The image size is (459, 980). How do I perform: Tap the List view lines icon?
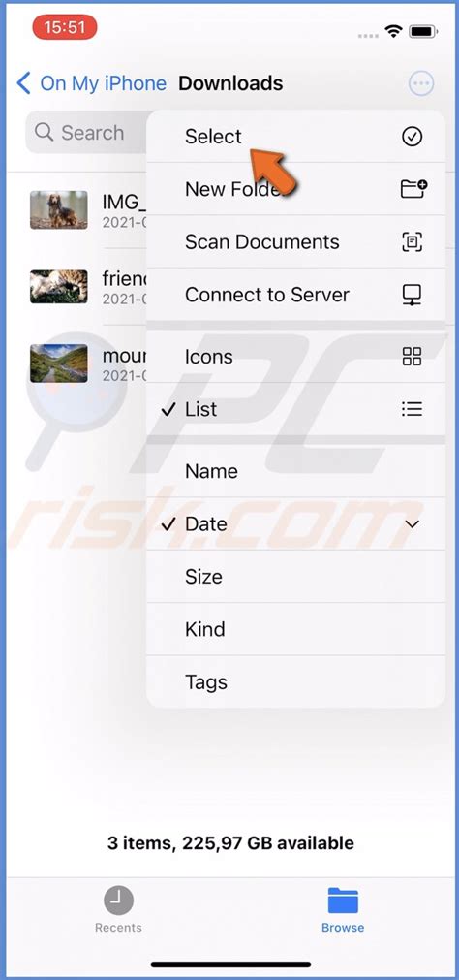(x=413, y=409)
